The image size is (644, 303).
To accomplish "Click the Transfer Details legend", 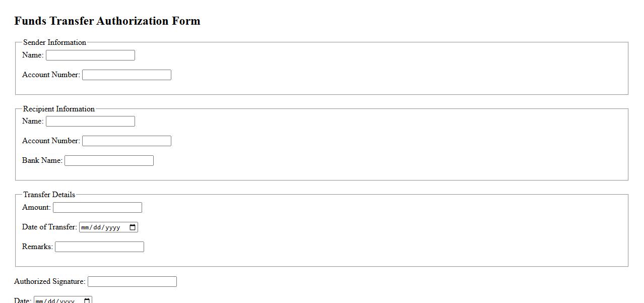I will click(x=49, y=195).
